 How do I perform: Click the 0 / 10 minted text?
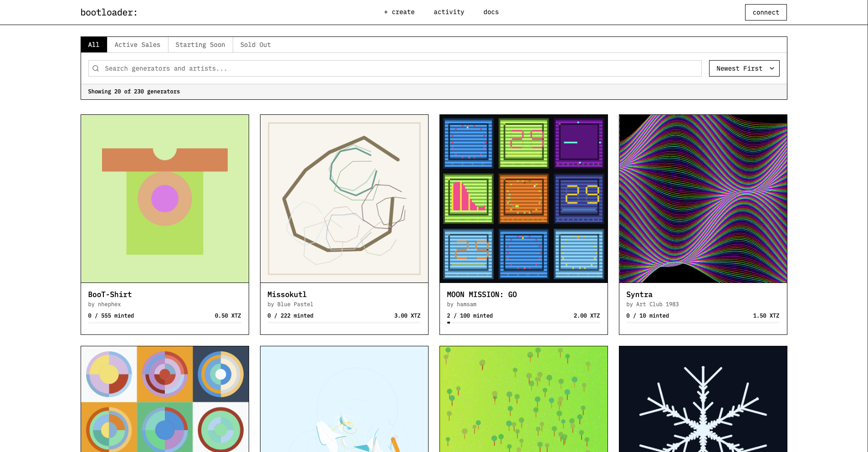[648, 316]
